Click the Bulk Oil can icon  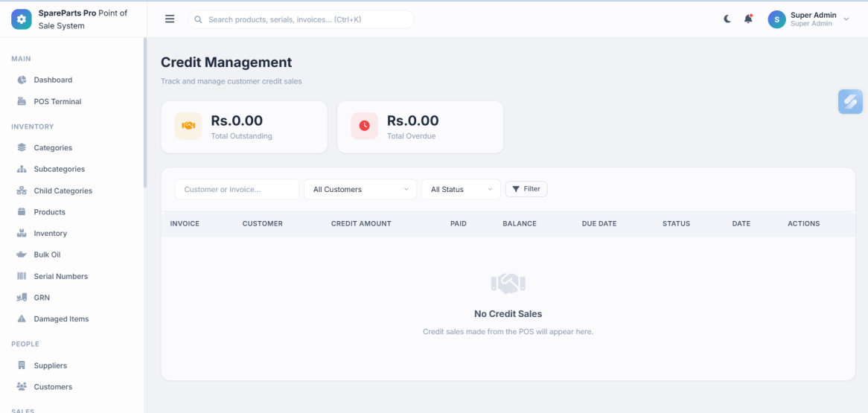[22, 254]
